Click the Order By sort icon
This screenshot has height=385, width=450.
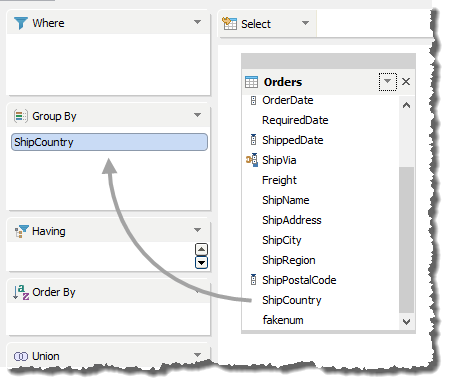point(21,292)
